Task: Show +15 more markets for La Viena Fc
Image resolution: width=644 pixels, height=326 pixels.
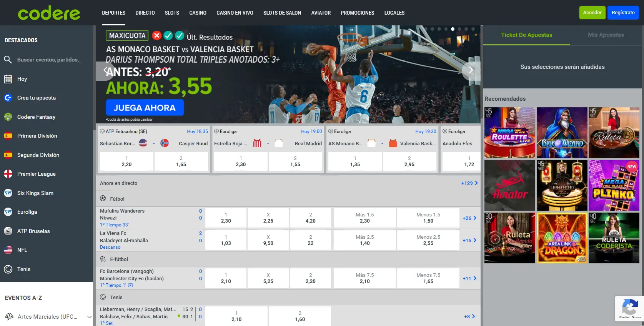Action: point(469,240)
